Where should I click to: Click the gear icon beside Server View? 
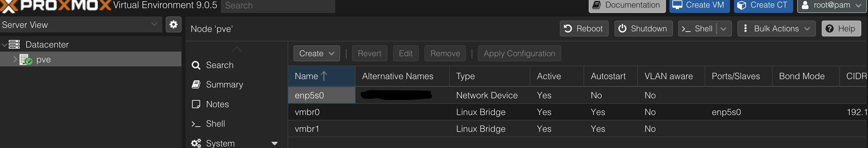point(174,25)
